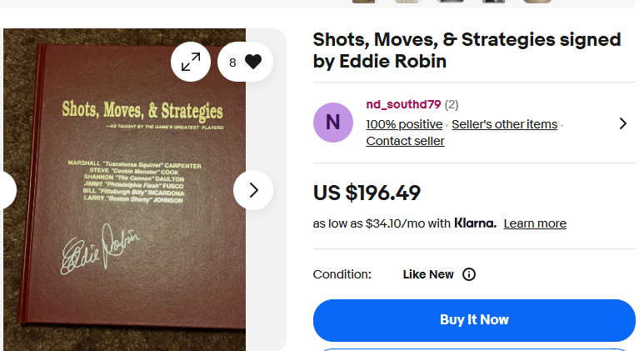
Task: Click the seller's feedback count (2)
Action: (452, 104)
